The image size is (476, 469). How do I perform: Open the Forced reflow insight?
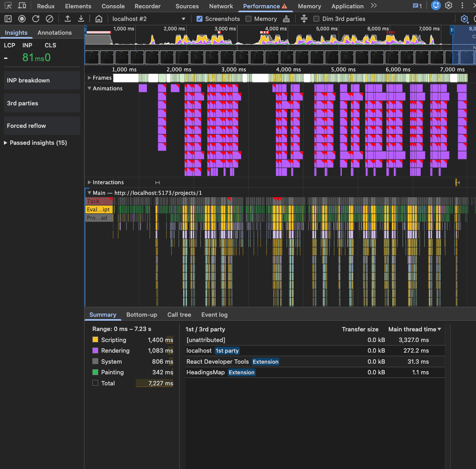point(42,126)
